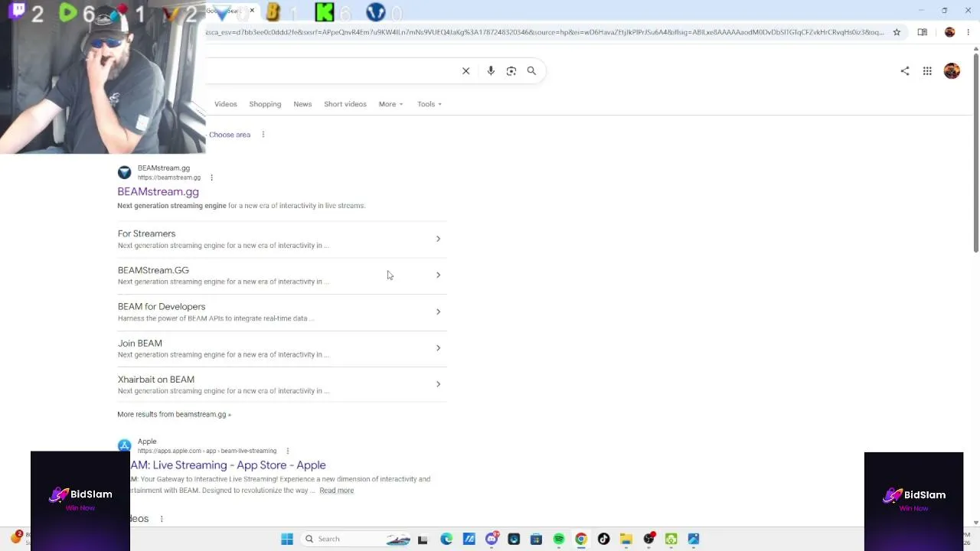Click Read more on the Apple result
The height and width of the screenshot is (551, 980).
pos(337,491)
